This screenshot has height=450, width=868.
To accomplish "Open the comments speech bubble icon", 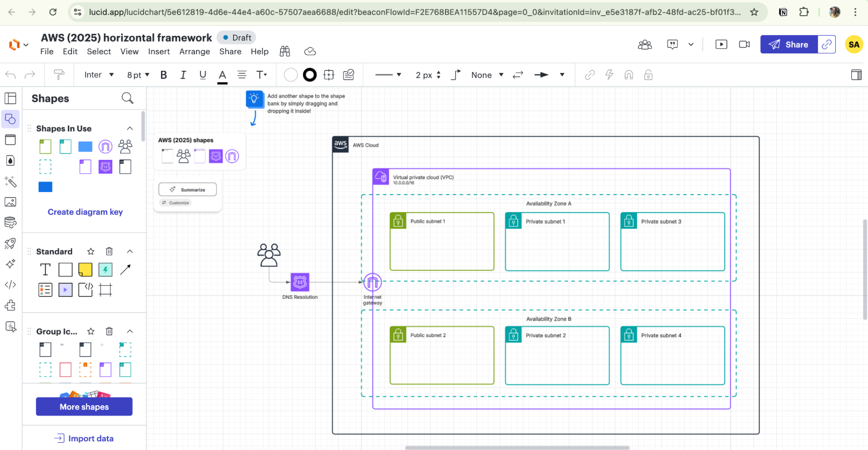I will click(x=673, y=44).
